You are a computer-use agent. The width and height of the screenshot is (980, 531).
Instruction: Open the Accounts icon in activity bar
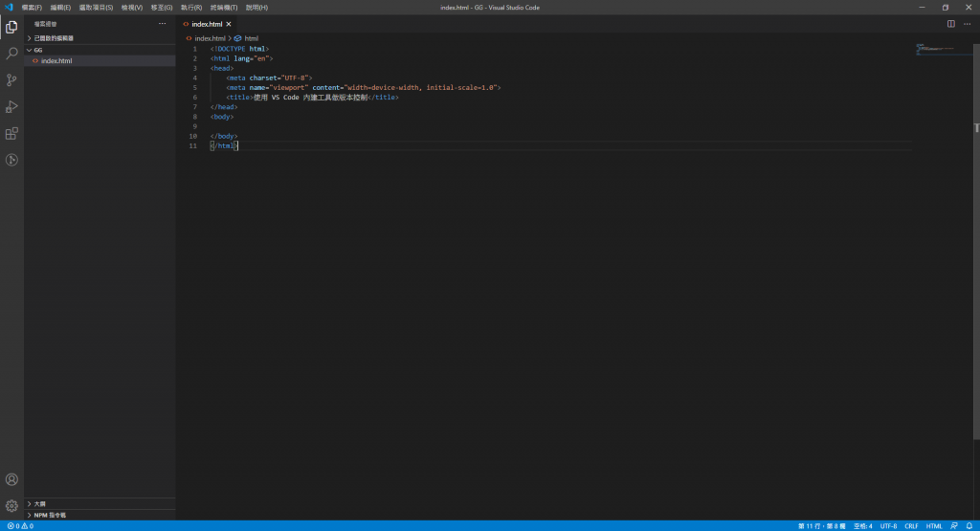coord(11,479)
